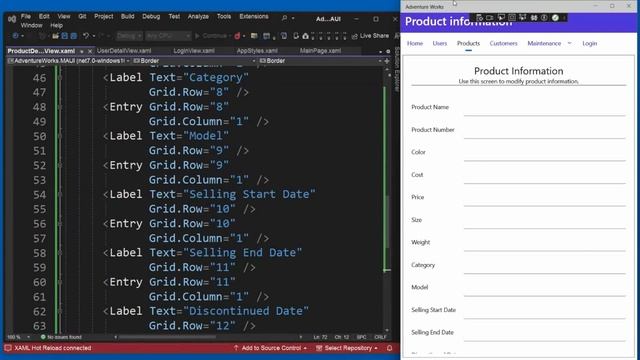Click the Continue debug play button
The image size is (640, 360).
pyautogui.click(x=198, y=36)
